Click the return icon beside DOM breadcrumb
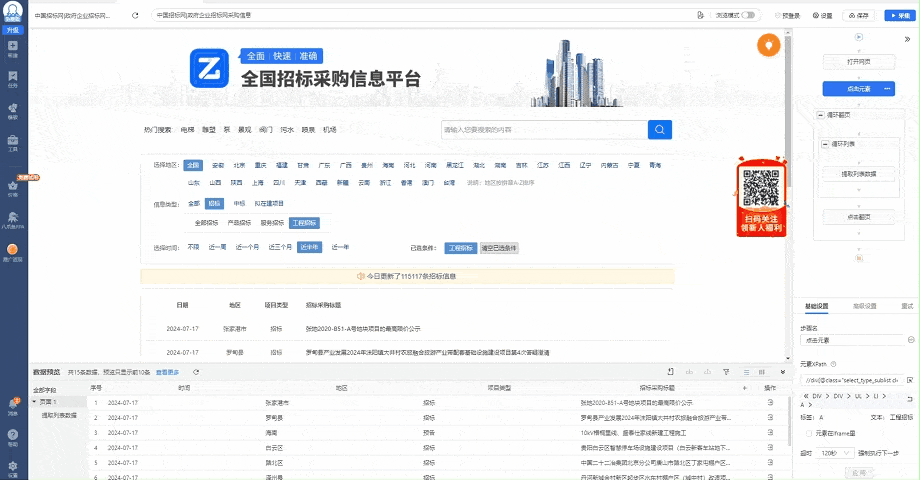 tap(910, 398)
